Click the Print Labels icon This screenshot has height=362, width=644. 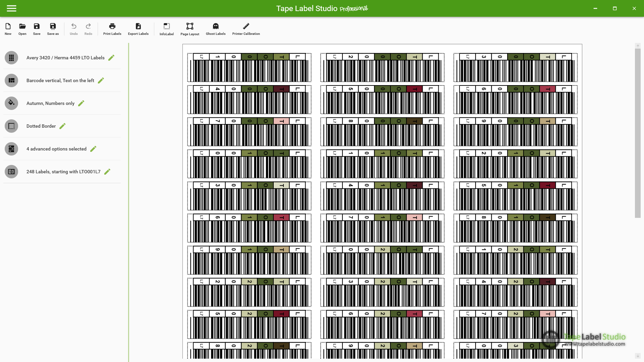112,29
